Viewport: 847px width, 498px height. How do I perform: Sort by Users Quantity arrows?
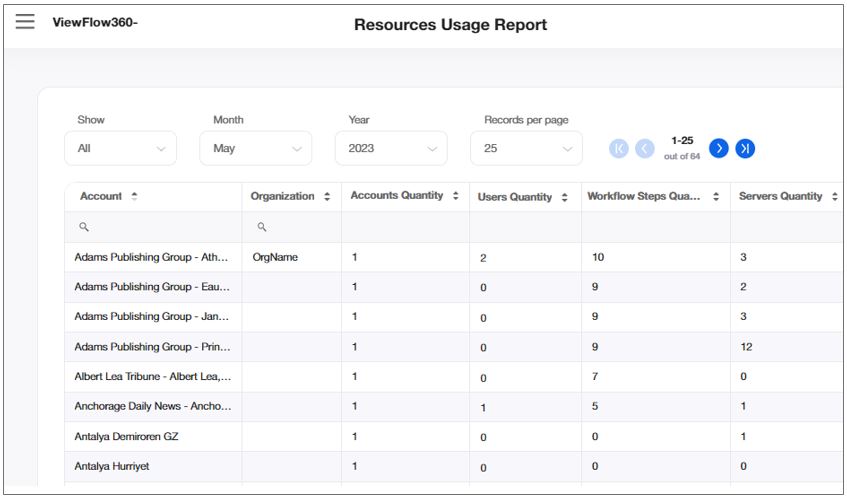coord(564,198)
